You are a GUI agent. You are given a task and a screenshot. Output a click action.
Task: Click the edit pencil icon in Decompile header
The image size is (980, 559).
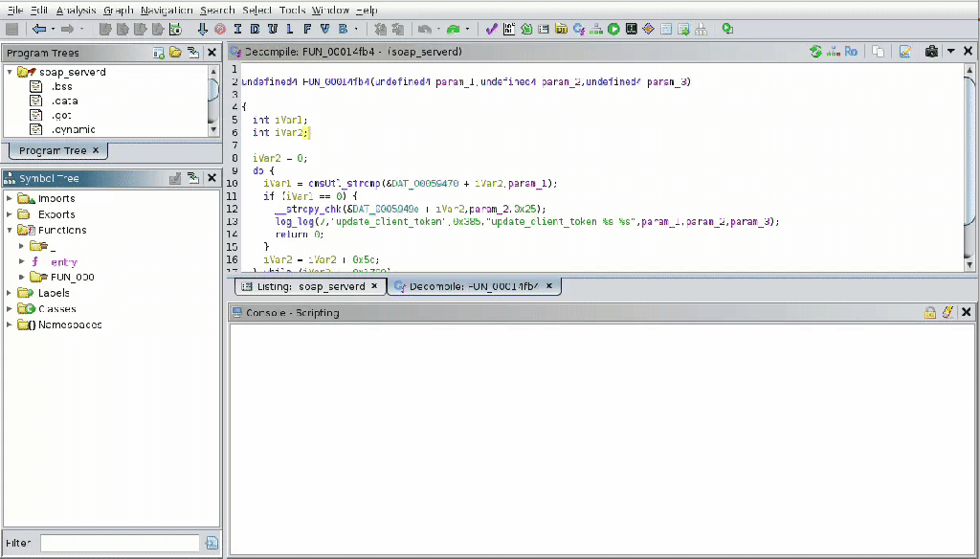[x=905, y=52]
